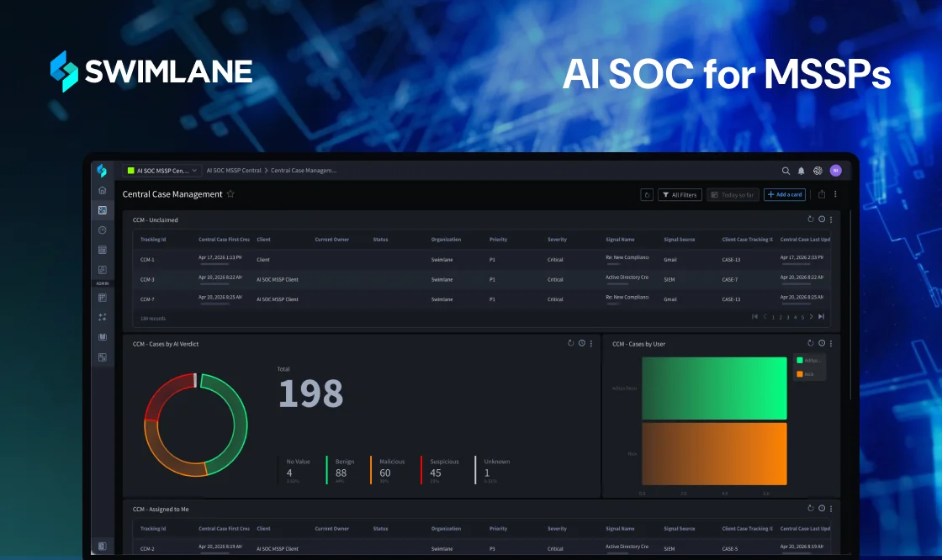Open kebab menu of Assigned to Me card

(x=831, y=509)
